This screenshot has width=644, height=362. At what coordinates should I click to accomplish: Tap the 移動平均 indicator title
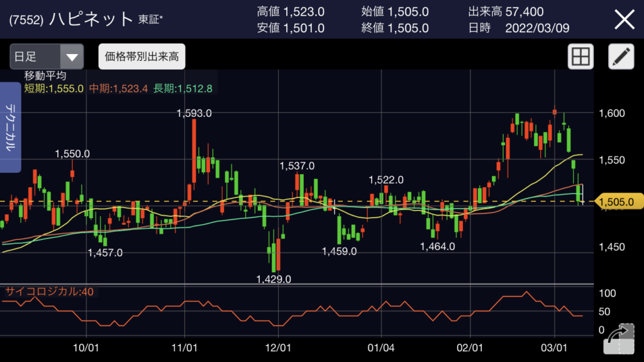click(x=45, y=75)
